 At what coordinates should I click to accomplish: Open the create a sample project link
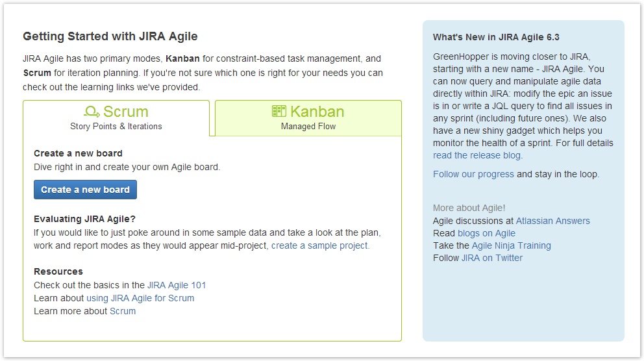[319, 245]
